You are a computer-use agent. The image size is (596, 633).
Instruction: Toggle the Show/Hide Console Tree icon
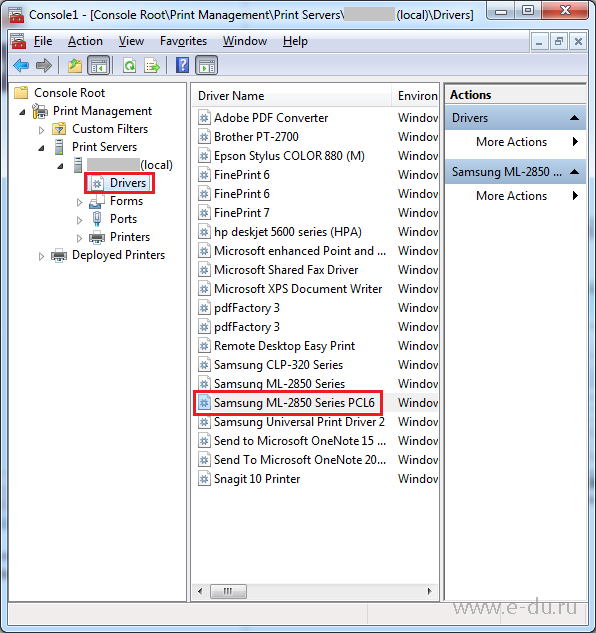pos(99,65)
